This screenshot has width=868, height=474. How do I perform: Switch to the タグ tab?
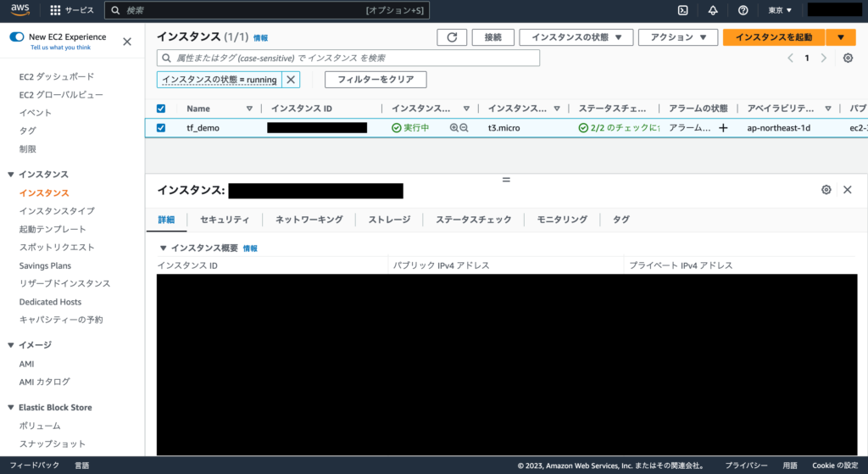[620, 220]
